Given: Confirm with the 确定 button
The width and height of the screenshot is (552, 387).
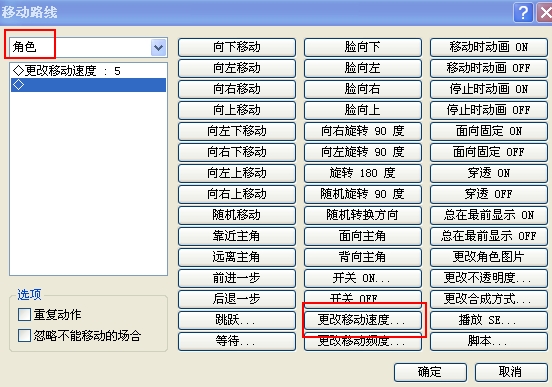Looking at the screenshot, I should (430, 372).
